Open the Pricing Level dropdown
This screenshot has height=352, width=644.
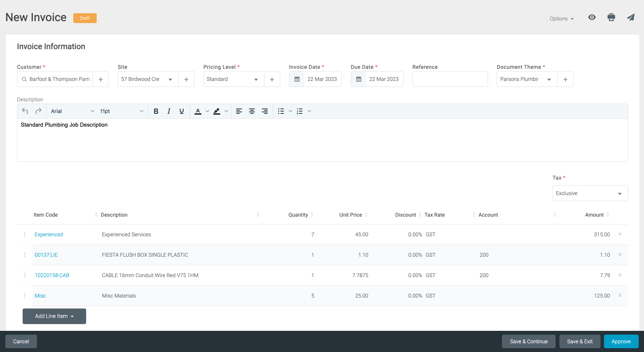tap(233, 79)
